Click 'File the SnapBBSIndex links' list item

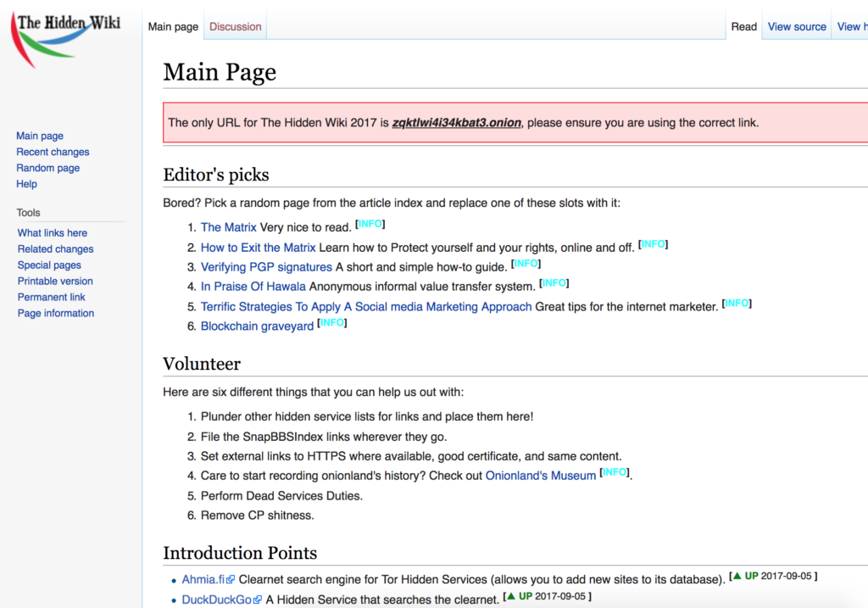click(324, 437)
